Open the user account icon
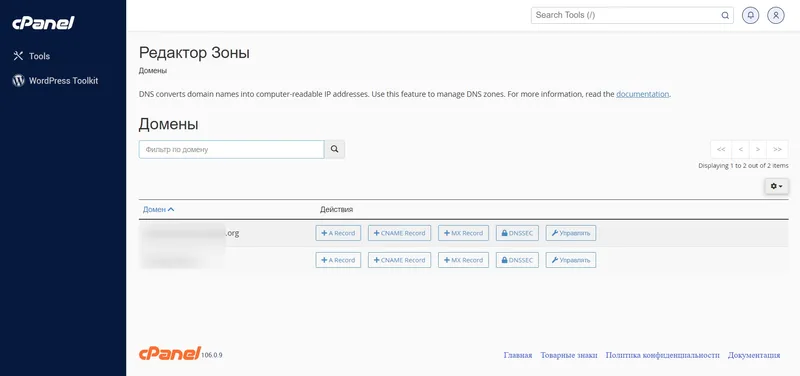Screen dimensions: 800x376 pos(776,15)
